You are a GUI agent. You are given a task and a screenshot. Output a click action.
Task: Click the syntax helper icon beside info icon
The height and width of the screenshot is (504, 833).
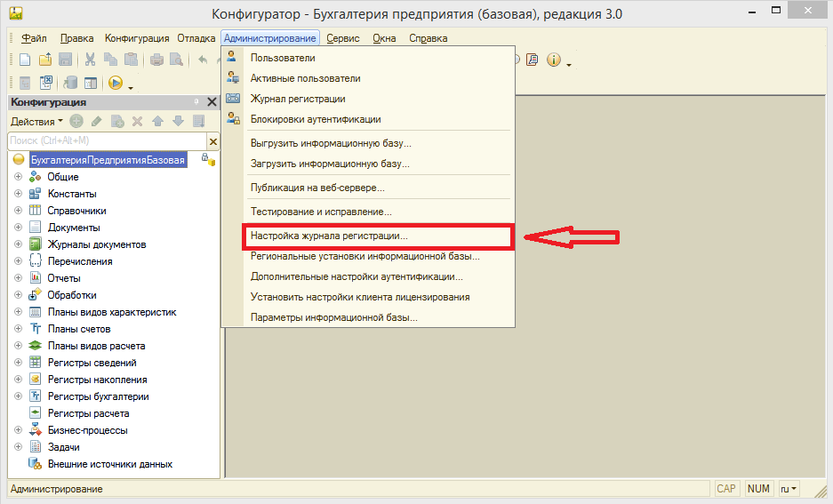(533, 60)
